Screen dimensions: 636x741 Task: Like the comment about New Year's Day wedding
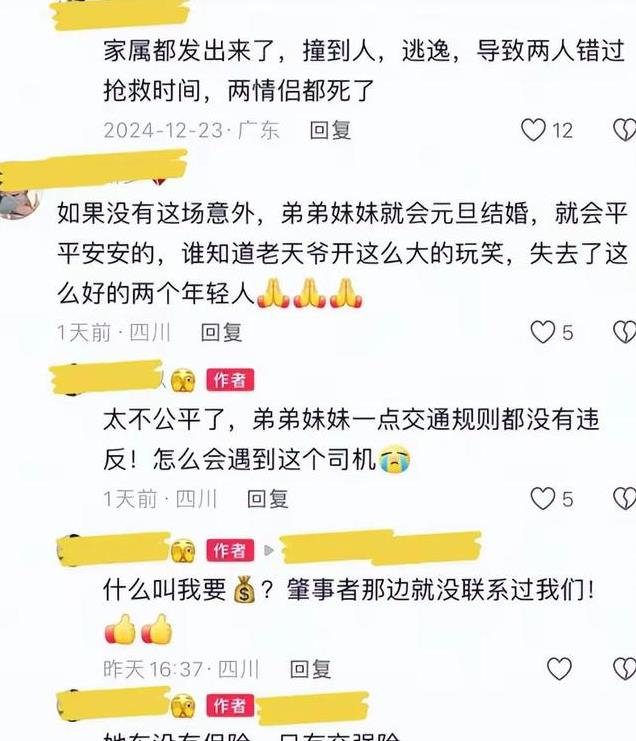point(542,332)
